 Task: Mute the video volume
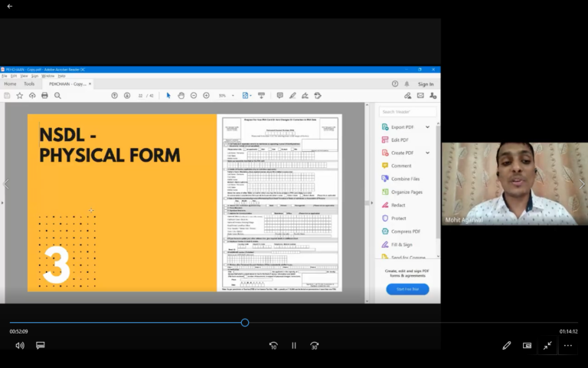coord(20,346)
